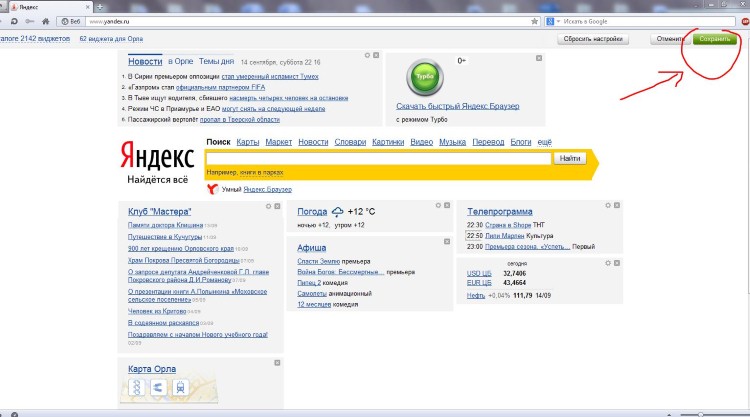Close the Новости widget
The width and height of the screenshot is (750, 417).
(x=376, y=55)
